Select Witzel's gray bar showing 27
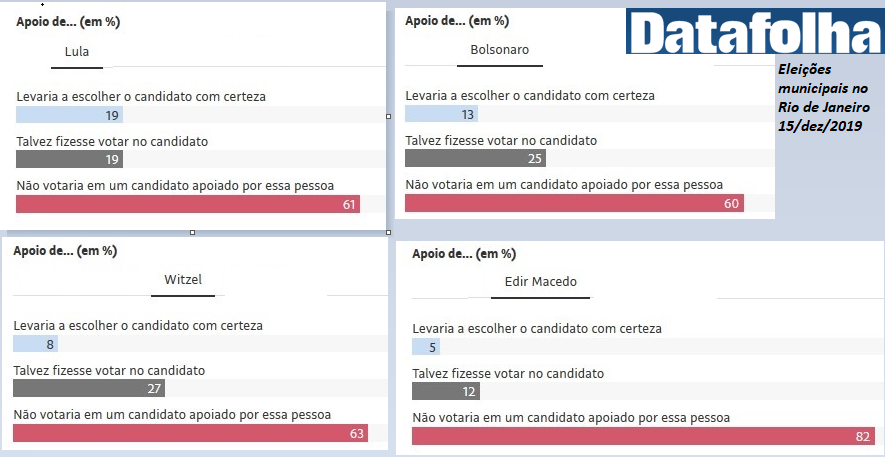Viewport: 885px width, 457px height. click(89, 388)
